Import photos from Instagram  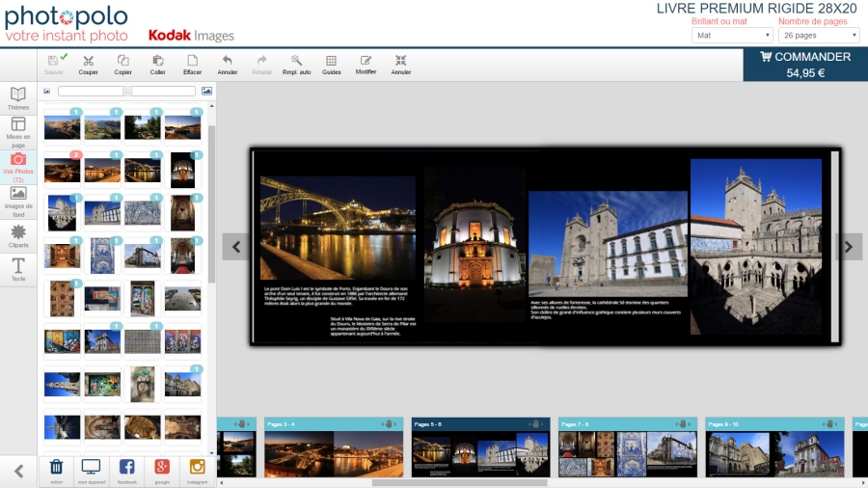tap(197, 470)
